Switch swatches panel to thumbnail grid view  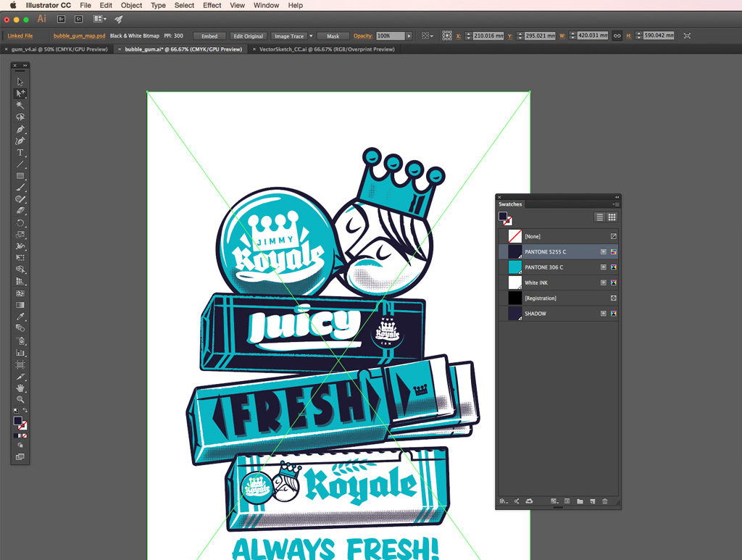pos(612,217)
